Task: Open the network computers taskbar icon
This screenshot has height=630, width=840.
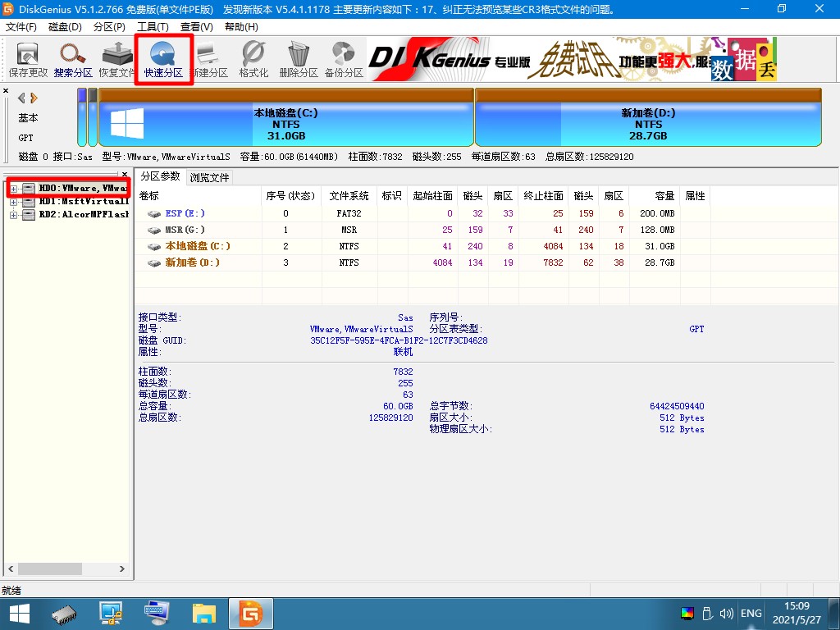Action: [111, 614]
